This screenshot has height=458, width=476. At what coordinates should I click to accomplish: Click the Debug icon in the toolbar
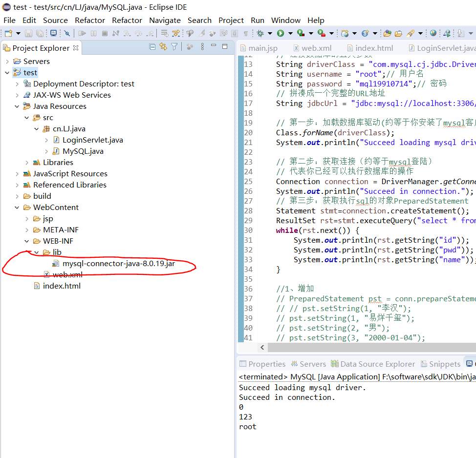pos(260,33)
